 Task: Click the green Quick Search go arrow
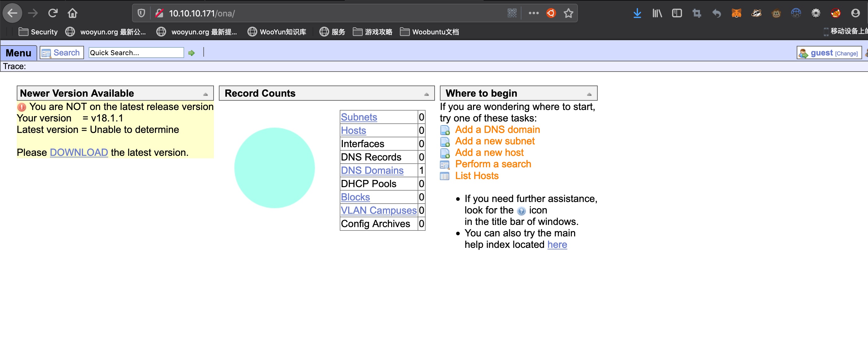191,53
